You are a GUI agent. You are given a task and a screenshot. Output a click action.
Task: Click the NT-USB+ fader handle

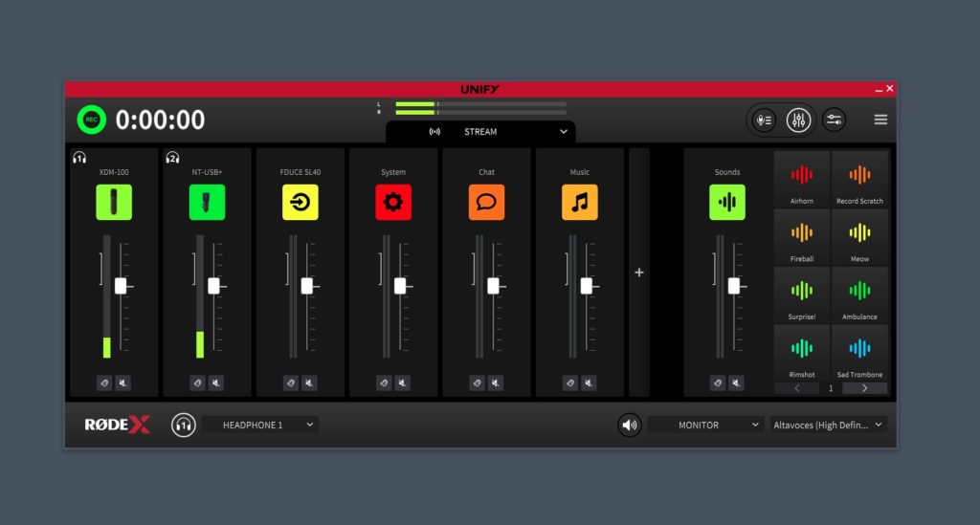213,286
